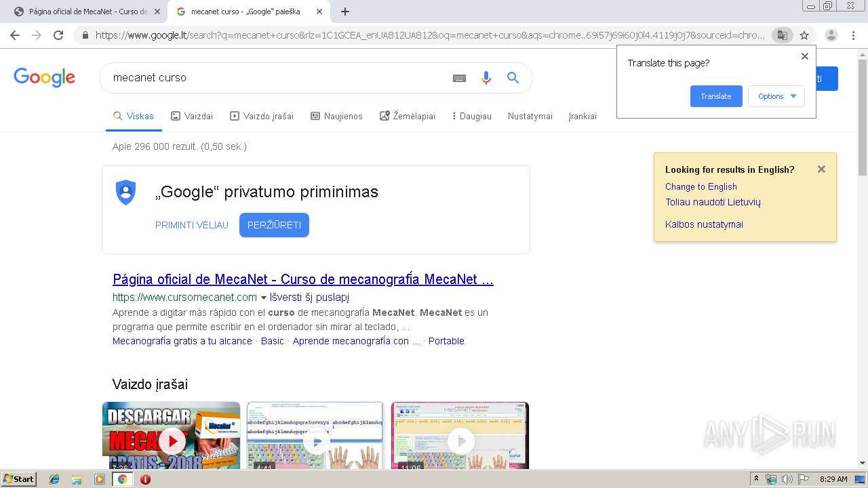
Task: Open the Action Center flag icon
Action: pos(804,479)
